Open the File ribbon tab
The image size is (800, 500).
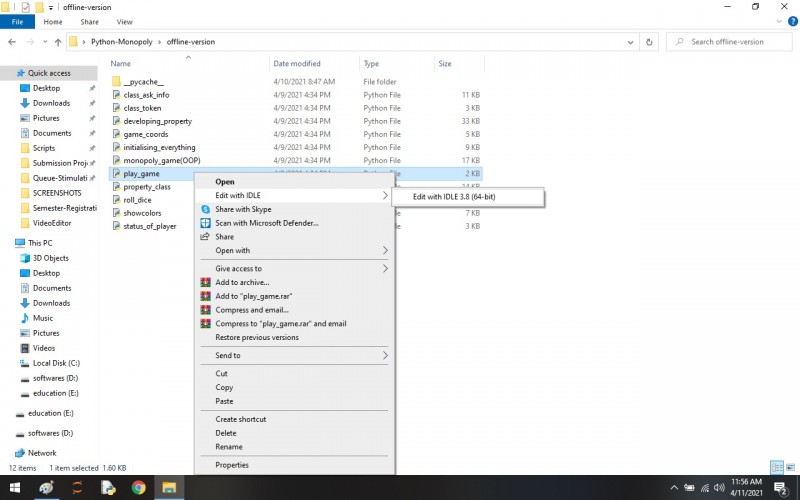point(17,22)
